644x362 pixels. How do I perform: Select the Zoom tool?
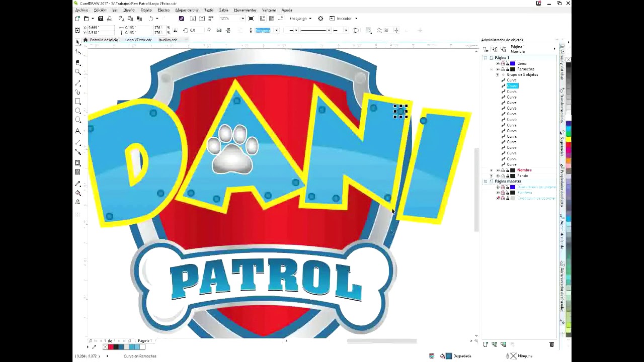(x=78, y=71)
